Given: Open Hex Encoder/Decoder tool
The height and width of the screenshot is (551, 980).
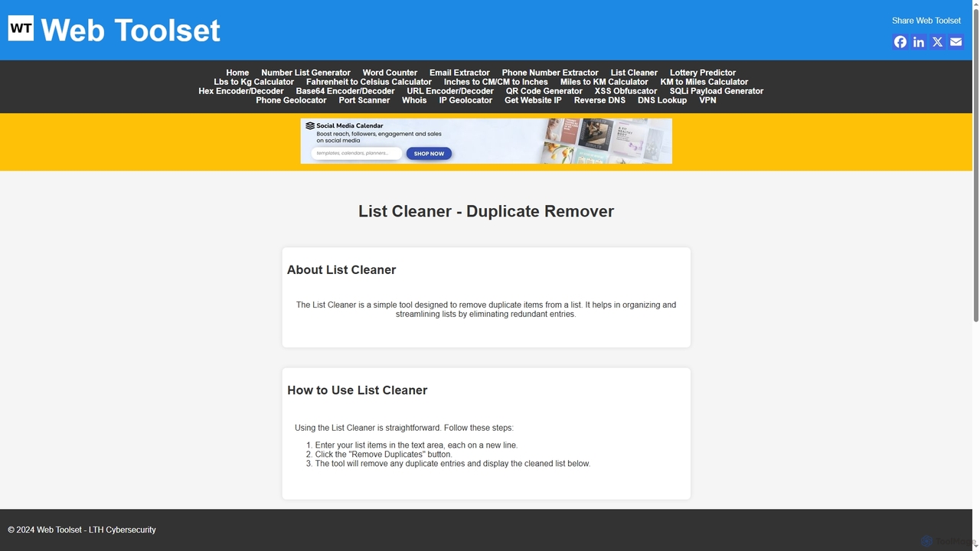Looking at the screenshot, I should pyautogui.click(x=241, y=91).
